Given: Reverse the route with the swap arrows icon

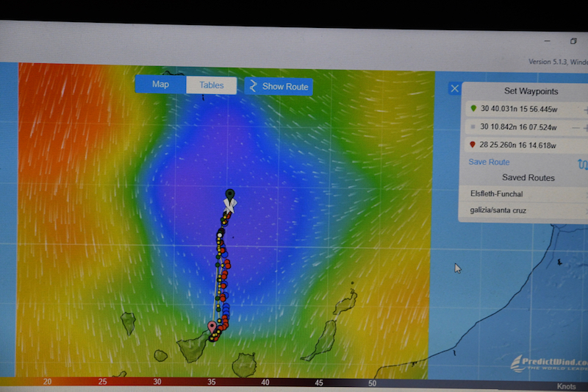Looking at the screenshot, I should tap(582, 164).
